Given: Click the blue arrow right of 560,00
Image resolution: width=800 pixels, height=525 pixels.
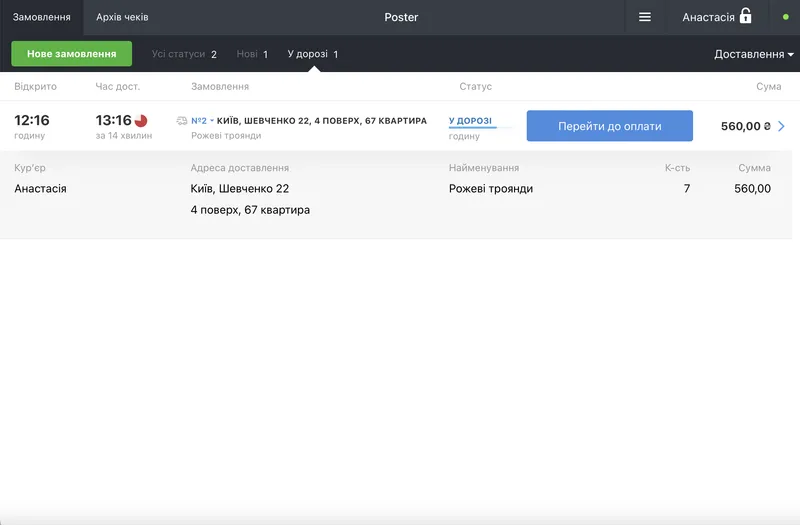Looking at the screenshot, I should coord(781,126).
